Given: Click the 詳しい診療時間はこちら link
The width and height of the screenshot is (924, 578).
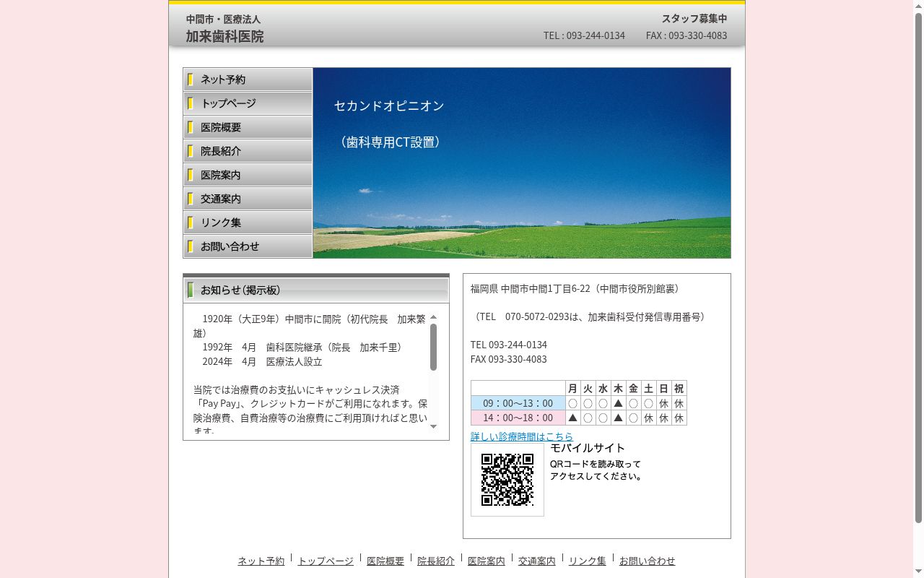Looking at the screenshot, I should tap(522, 436).
